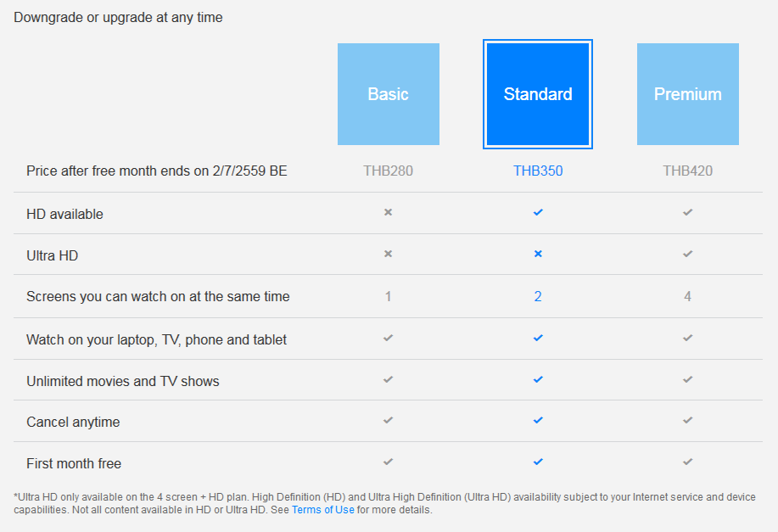Click laptop/TV/phone checkmark under Standard
This screenshot has width=778, height=532.
538,339
